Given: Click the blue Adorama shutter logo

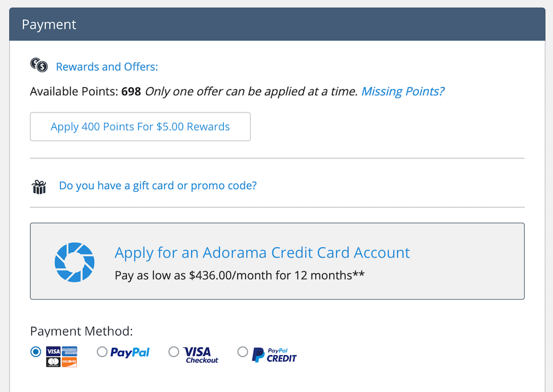Looking at the screenshot, I should point(74,262).
